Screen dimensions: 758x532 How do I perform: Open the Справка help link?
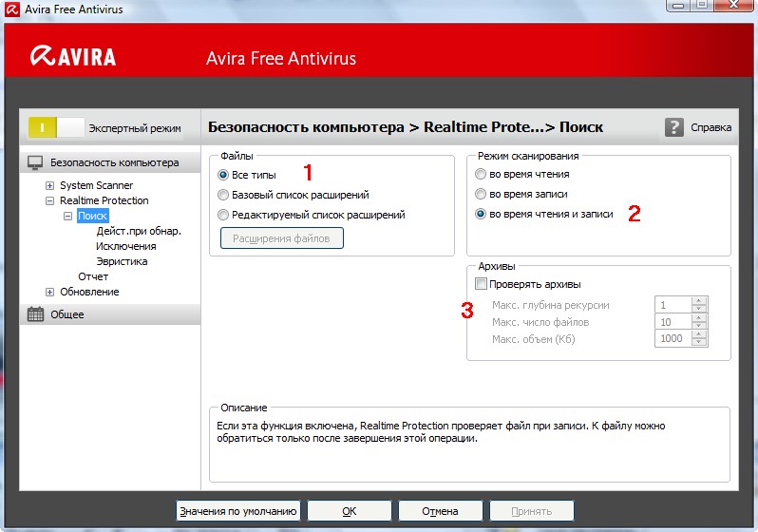click(x=711, y=127)
